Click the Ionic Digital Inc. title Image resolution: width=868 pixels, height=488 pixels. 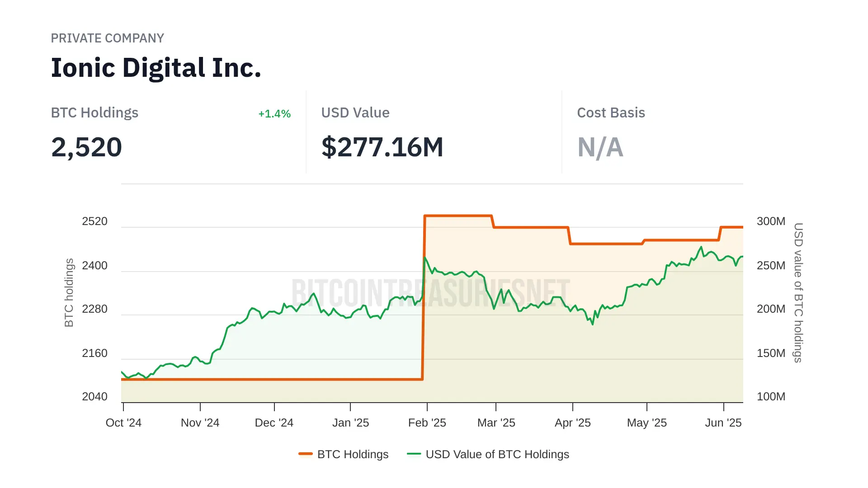point(156,68)
